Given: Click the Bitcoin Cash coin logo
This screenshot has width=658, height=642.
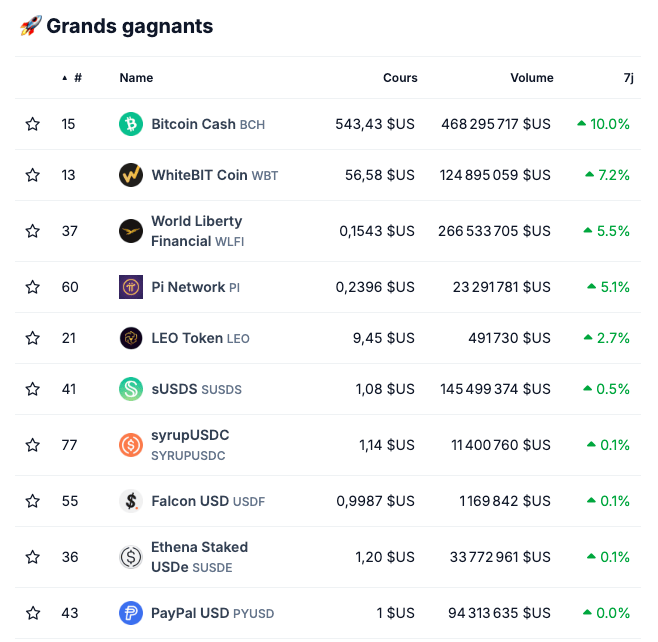Looking at the screenshot, I should point(131,124).
